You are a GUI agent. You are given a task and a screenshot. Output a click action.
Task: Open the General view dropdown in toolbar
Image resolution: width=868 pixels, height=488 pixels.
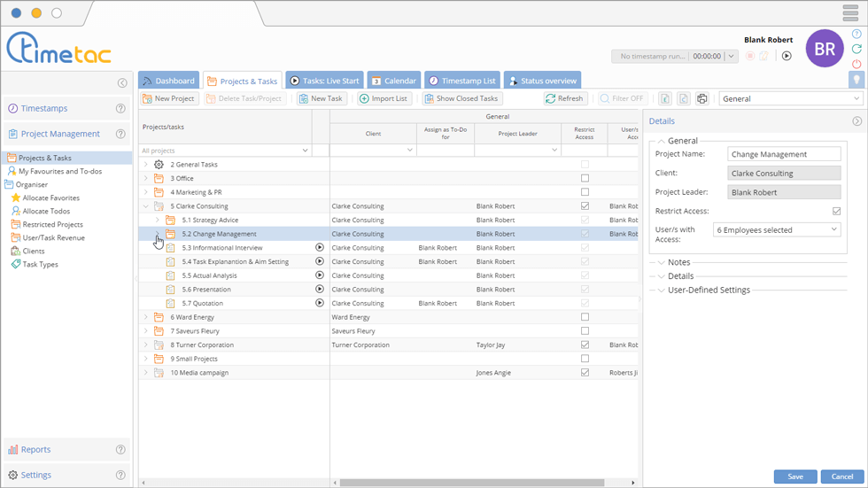click(790, 98)
